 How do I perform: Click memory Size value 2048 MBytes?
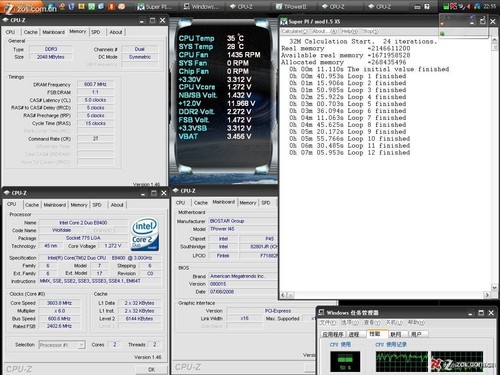click(x=51, y=57)
